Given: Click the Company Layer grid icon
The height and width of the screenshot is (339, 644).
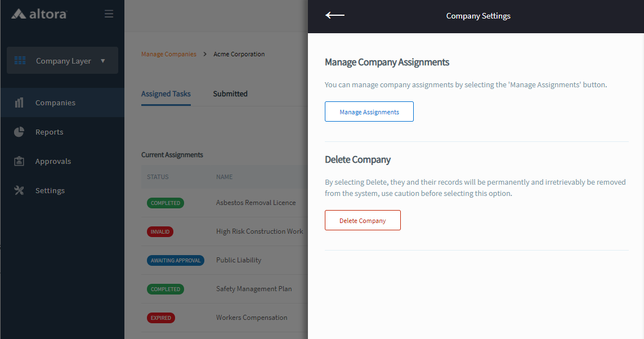Looking at the screenshot, I should click(20, 60).
